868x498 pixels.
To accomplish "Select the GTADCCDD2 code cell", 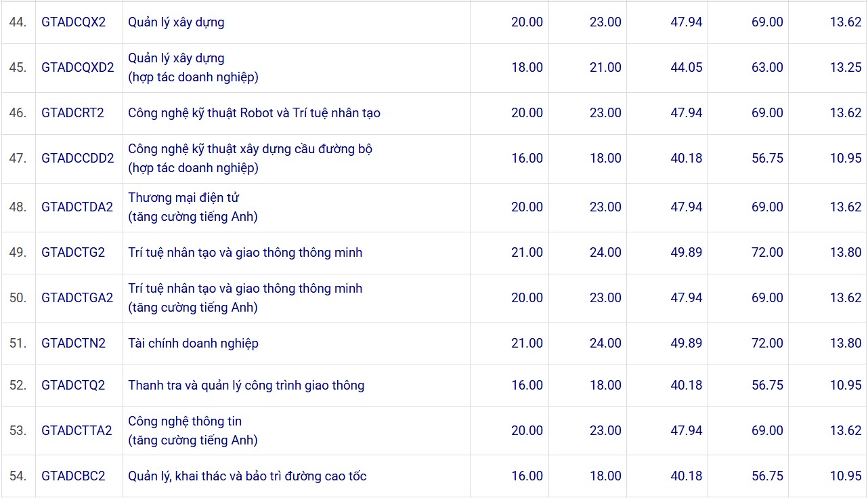I will pos(77,158).
